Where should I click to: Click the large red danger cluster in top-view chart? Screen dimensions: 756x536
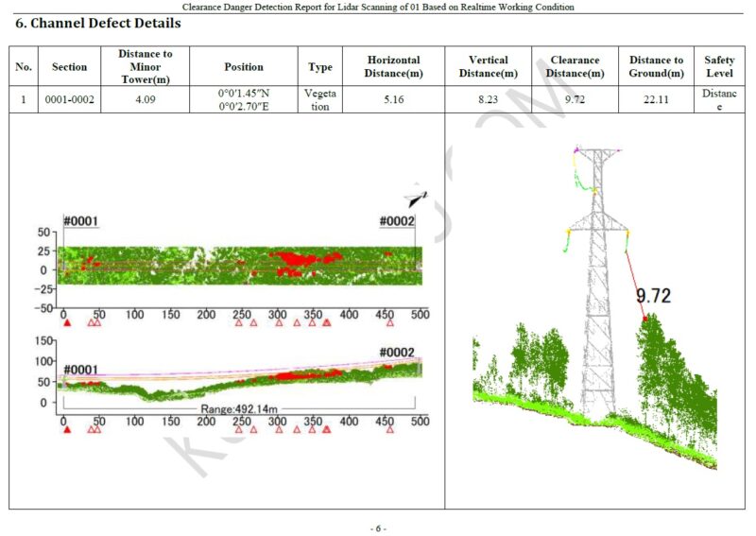tap(302, 257)
